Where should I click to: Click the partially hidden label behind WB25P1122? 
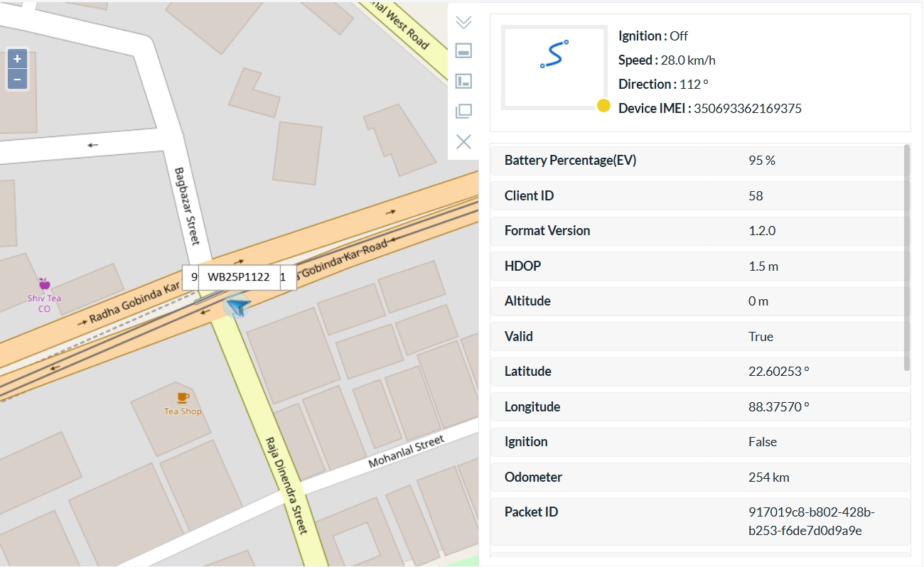(288, 277)
